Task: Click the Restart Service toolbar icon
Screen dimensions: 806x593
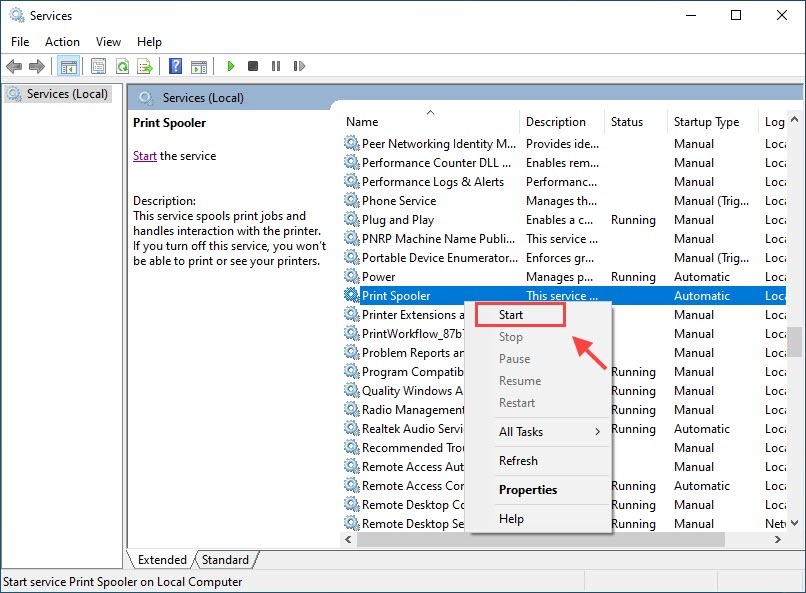Action: (298, 66)
